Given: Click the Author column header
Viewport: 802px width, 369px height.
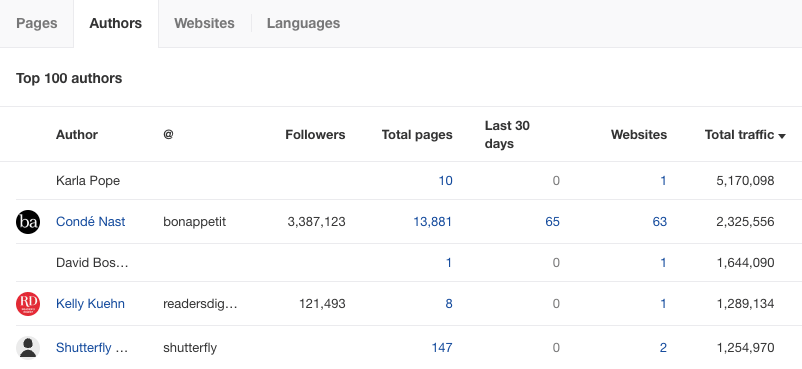Looking at the screenshot, I should (77, 135).
